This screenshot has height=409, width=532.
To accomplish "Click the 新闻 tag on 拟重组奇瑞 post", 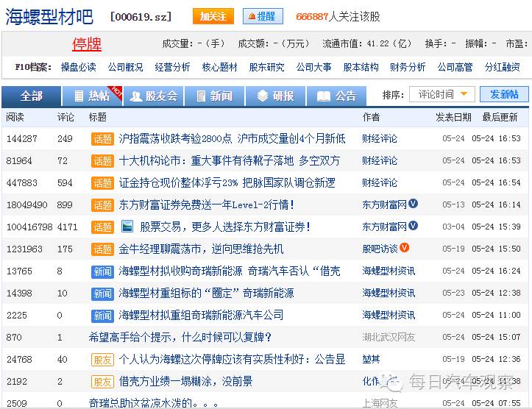I will [102, 315].
